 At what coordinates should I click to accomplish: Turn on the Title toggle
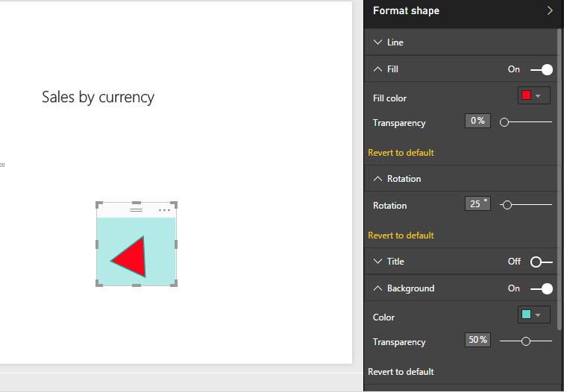click(542, 262)
